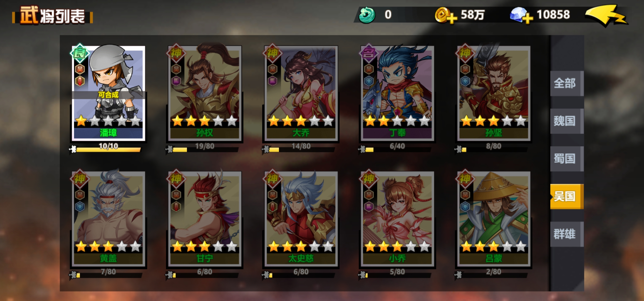The height and width of the screenshot is (301, 644).
Task: Tap the 良 rank badge on 潘璋
Action: 80,53
